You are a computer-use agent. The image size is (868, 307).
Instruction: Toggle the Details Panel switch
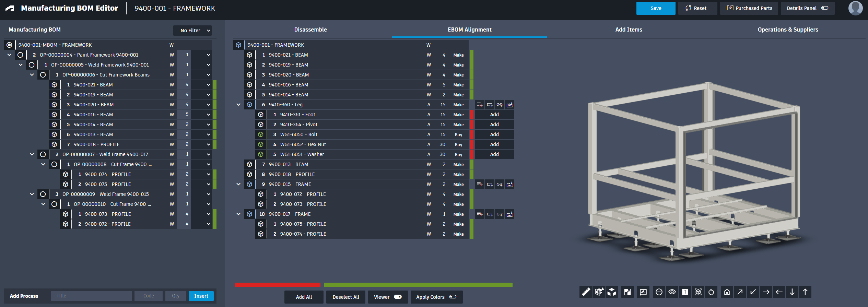point(825,8)
